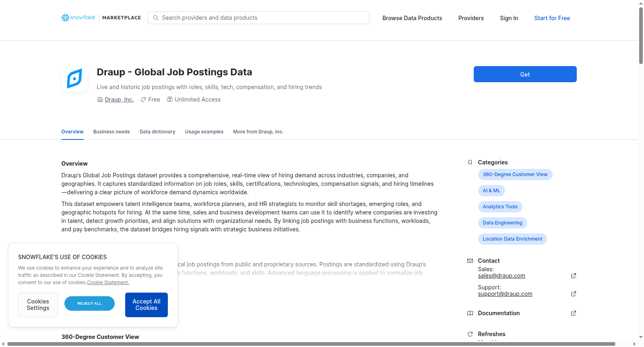
Task: Open external link icon beside sales email
Action: click(574, 276)
